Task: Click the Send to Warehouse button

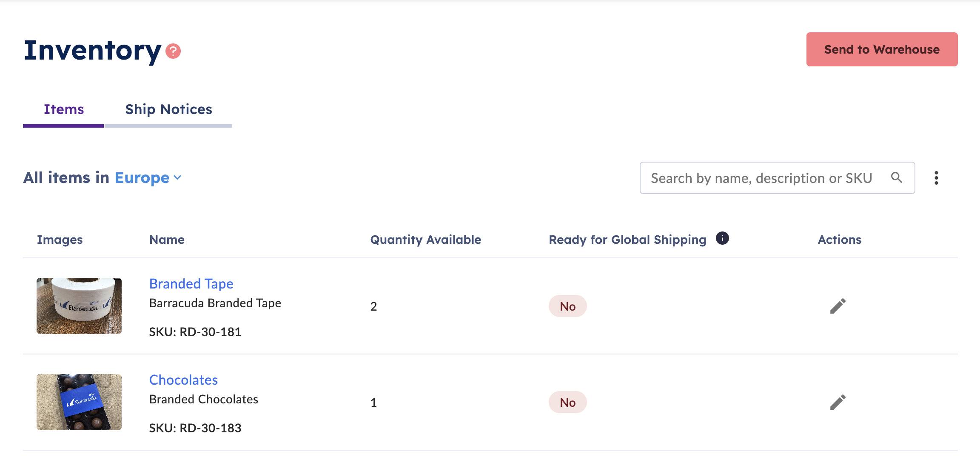Action: (x=882, y=49)
